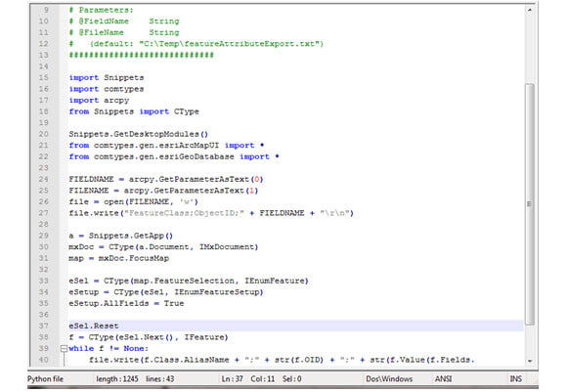Click 'Dos\Windows' line-ending indicator
The width and height of the screenshot is (567, 392).
point(389,379)
